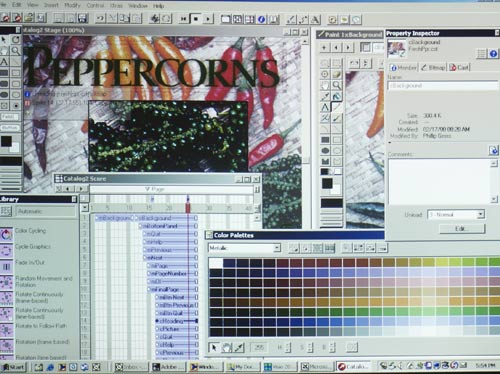Switch to the Bitmap tab in Property Inspector
Screen dimensions: 500x374
(433, 67)
